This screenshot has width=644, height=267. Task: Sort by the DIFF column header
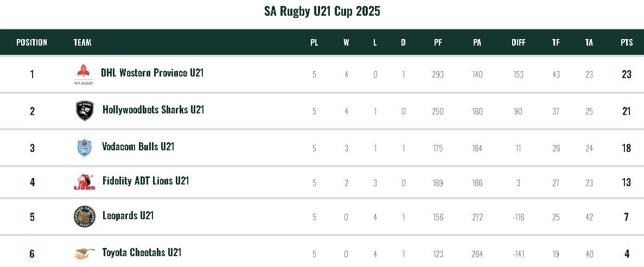tap(518, 42)
